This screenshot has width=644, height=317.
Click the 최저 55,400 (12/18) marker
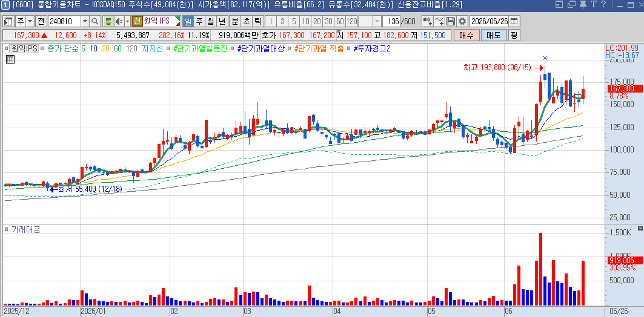tap(85, 189)
